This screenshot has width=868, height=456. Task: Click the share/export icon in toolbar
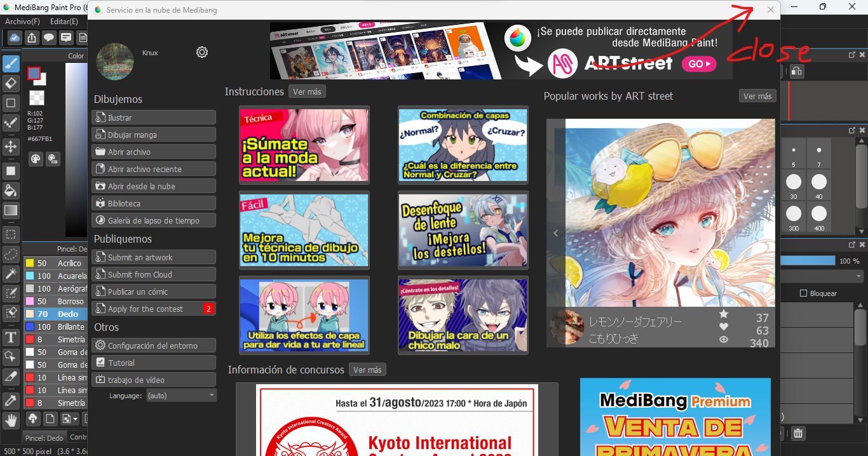(x=32, y=37)
